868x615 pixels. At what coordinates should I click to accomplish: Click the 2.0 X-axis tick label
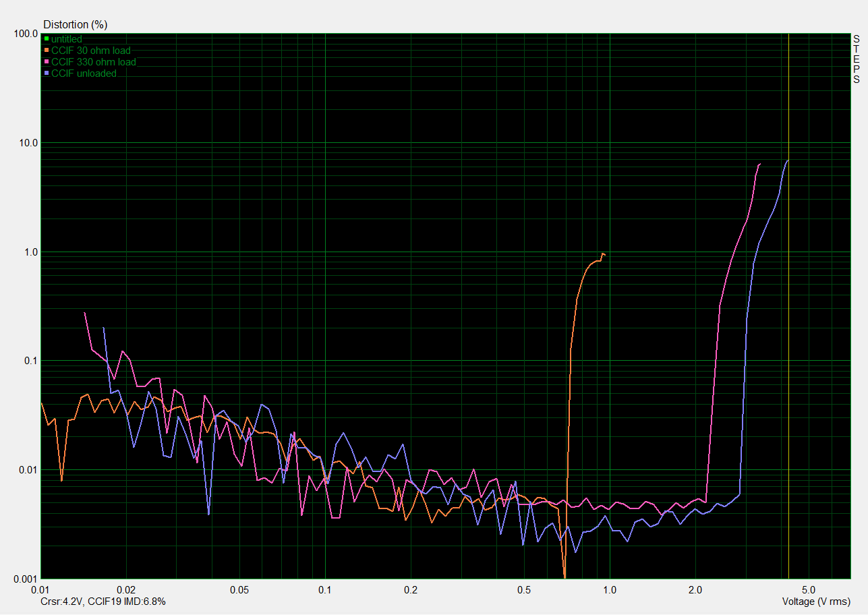coord(695,589)
